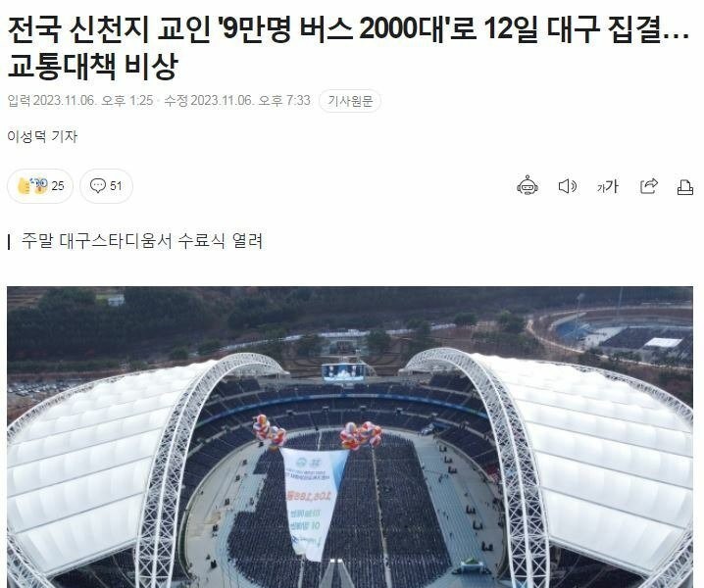Image resolution: width=704 pixels, height=588 pixels.
Task: Play article audio with the speaker icon
Action: [x=568, y=186]
